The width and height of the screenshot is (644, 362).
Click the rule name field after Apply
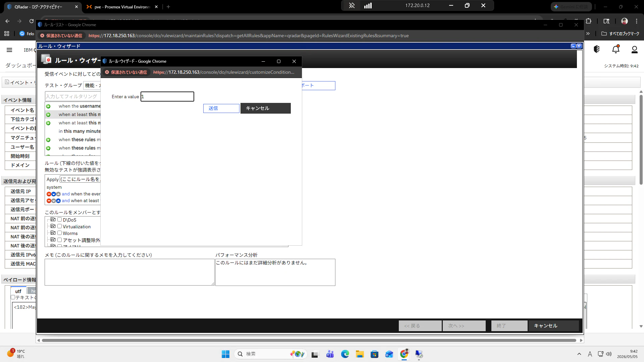point(80,179)
